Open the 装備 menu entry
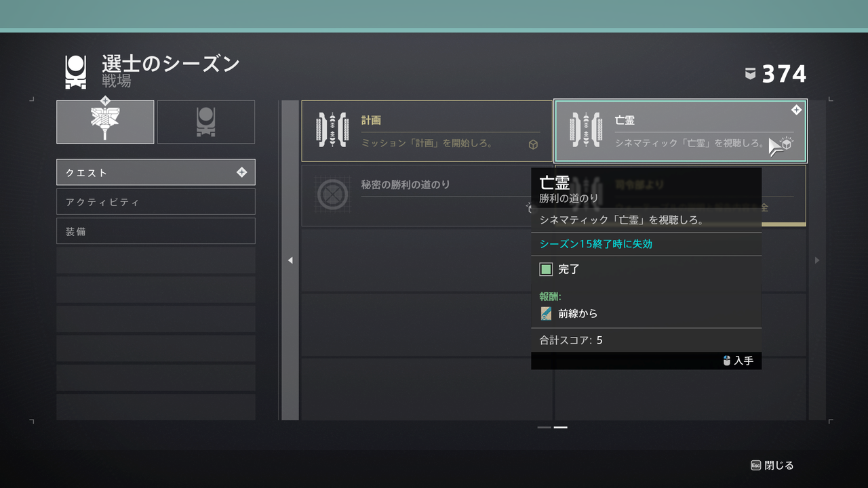The image size is (868, 488). (x=156, y=230)
